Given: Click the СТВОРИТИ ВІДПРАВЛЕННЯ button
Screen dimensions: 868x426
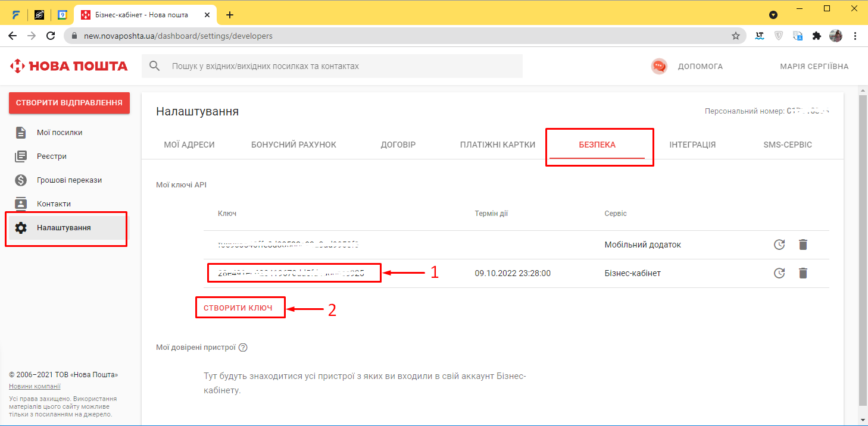Looking at the screenshot, I should [69, 102].
